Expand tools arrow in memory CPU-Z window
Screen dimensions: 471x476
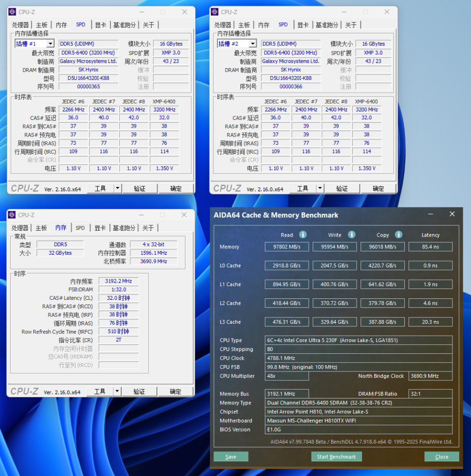[117, 391]
